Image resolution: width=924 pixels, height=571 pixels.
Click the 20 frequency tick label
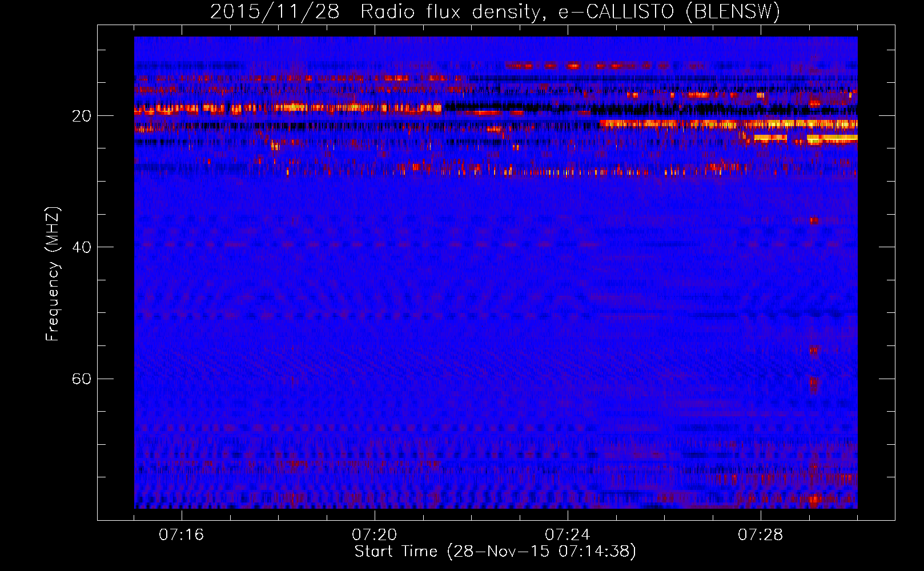tap(82, 116)
